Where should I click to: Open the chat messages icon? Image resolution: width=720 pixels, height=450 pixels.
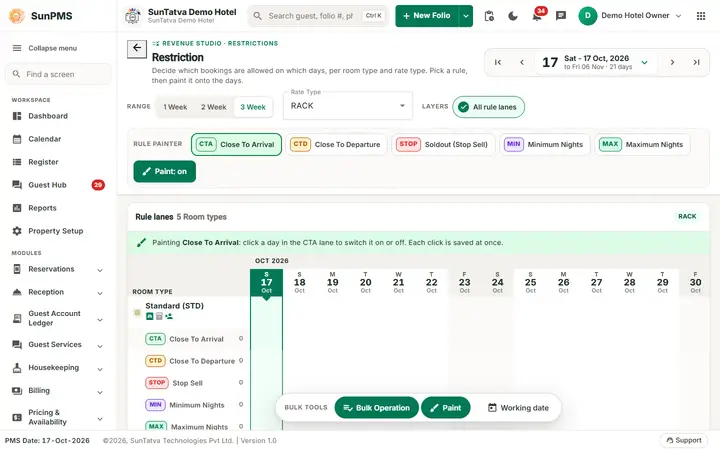[561, 16]
